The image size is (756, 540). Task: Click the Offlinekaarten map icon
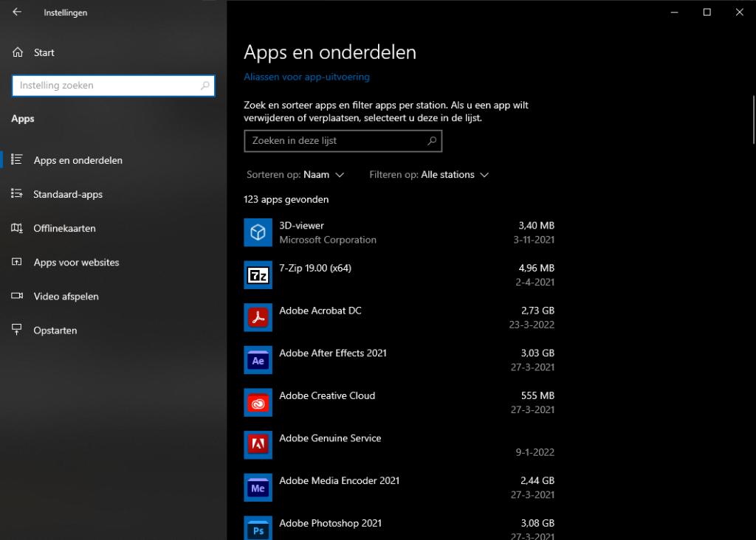click(17, 228)
